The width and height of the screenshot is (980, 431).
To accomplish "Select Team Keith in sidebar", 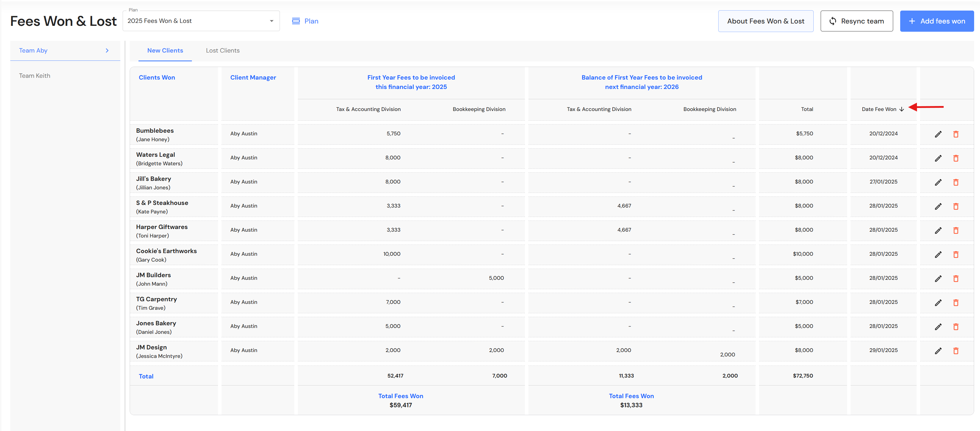I will 35,76.
